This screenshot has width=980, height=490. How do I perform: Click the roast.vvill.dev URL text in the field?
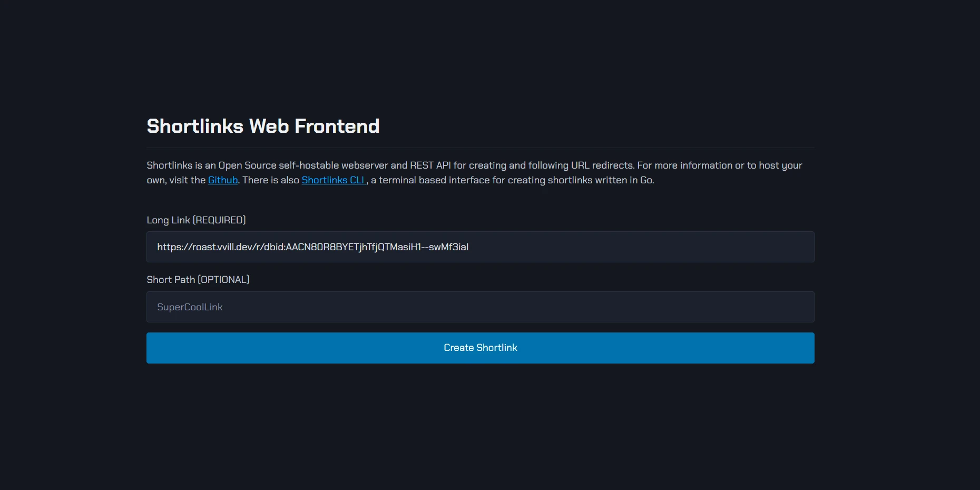pos(312,247)
